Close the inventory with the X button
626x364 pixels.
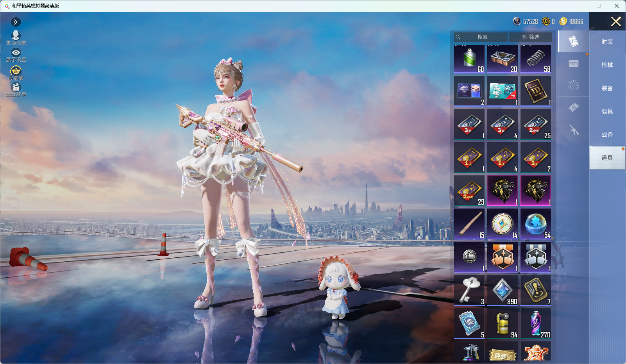(x=616, y=21)
